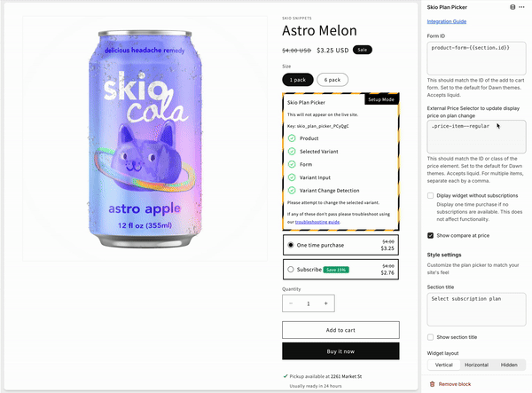This screenshot has width=532, height=393.
Task: Increase quantity with the plus icon
Action: [x=325, y=303]
